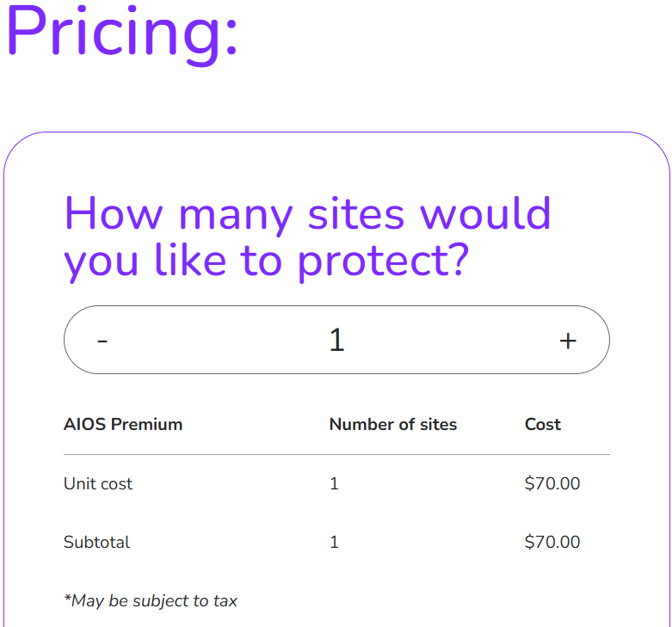Viewport: 672px width, 627px height.
Task: Click the purple 'Pricing:' heading
Action: [x=121, y=31]
